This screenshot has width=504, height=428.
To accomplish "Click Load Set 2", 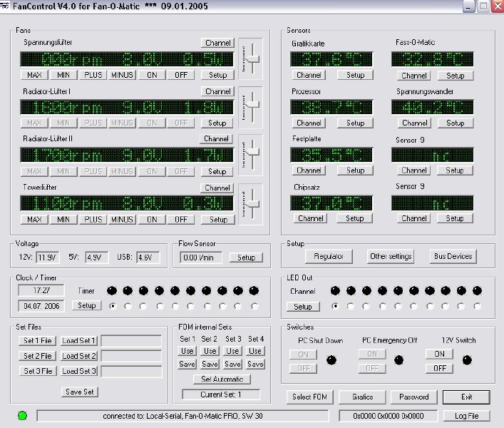I will [x=79, y=356].
